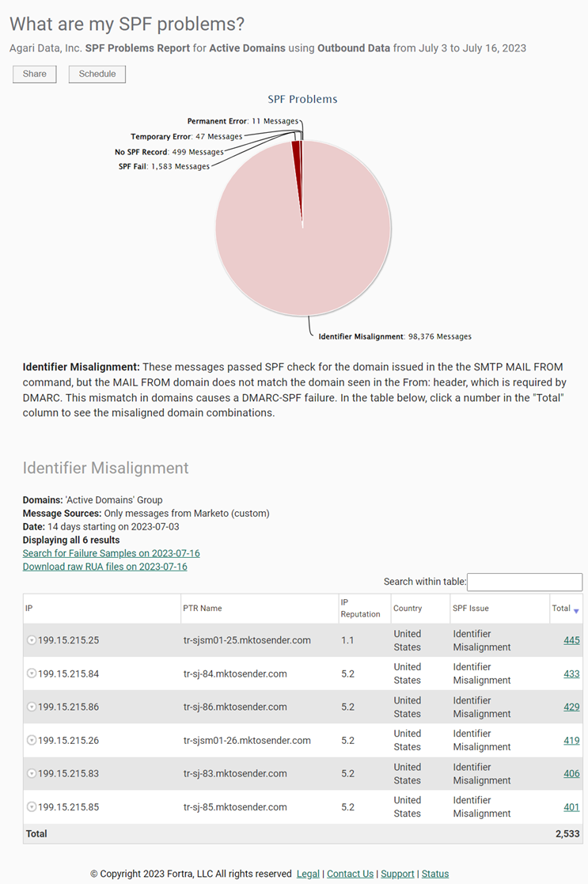Screen dimensions: 588x884
Task: Expand row details for IP 199.15.215.26
Action: pos(32,740)
